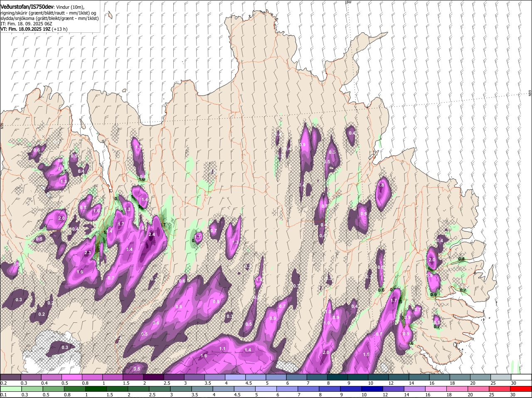Pick snow legend swatch between 25 and 30
532x398 pixels.
click(x=501, y=377)
